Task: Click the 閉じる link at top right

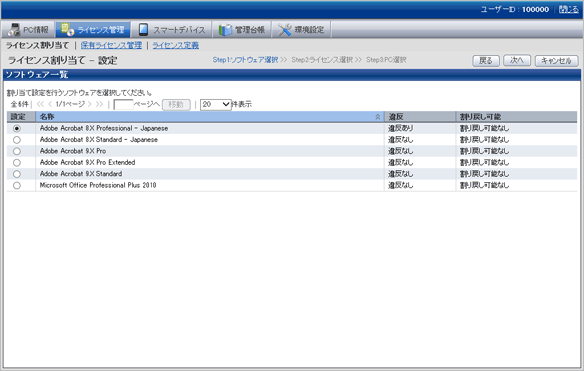Action: click(x=569, y=10)
